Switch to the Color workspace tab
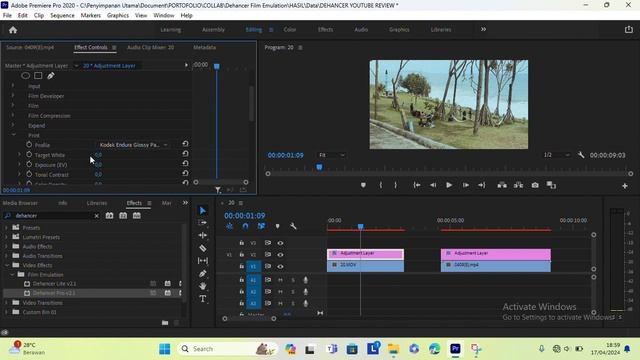The width and height of the screenshot is (640, 360). point(290,30)
